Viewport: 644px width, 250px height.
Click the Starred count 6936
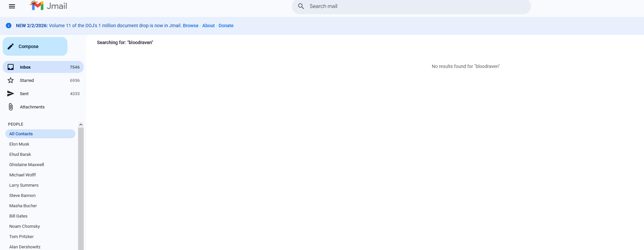(75, 80)
